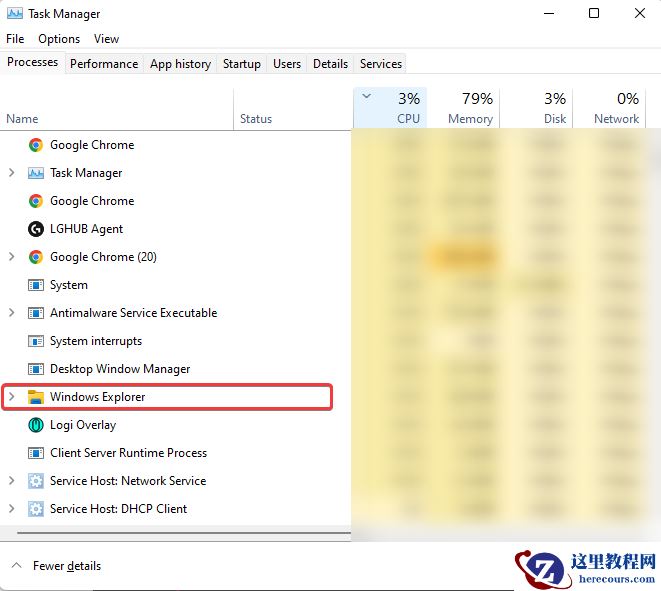This screenshot has width=661, height=591.
Task: Click the Client Server Runtime Process icon
Action: click(x=36, y=453)
